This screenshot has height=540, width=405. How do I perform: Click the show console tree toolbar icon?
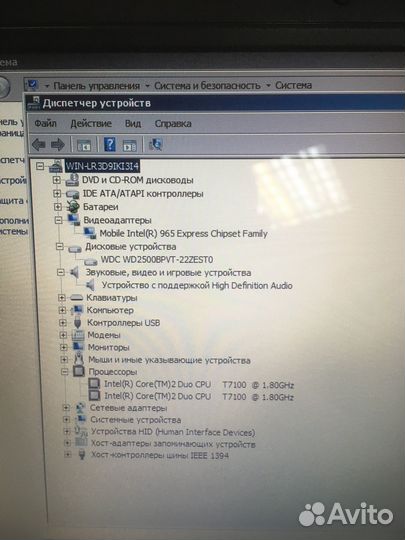84,145
